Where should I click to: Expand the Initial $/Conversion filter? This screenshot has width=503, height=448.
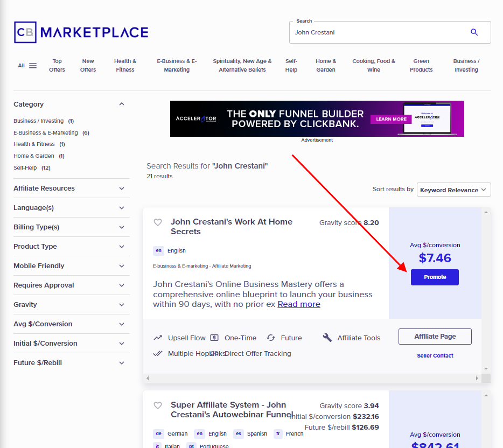(122, 344)
